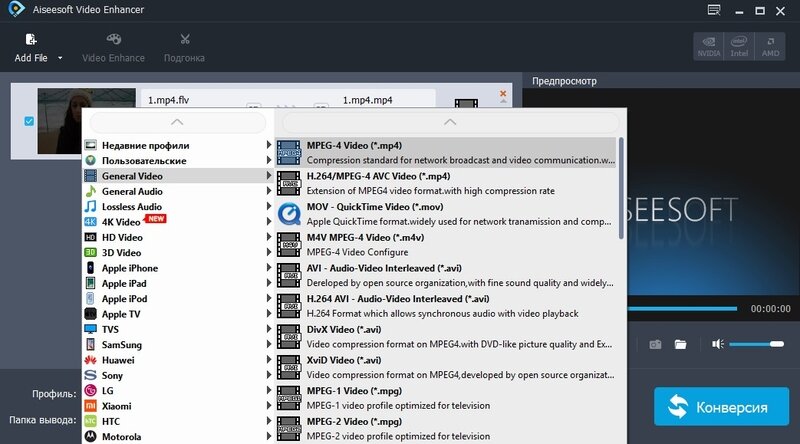Open the feedback icon in title bar
The image size is (800, 444).
click(714, 10)
